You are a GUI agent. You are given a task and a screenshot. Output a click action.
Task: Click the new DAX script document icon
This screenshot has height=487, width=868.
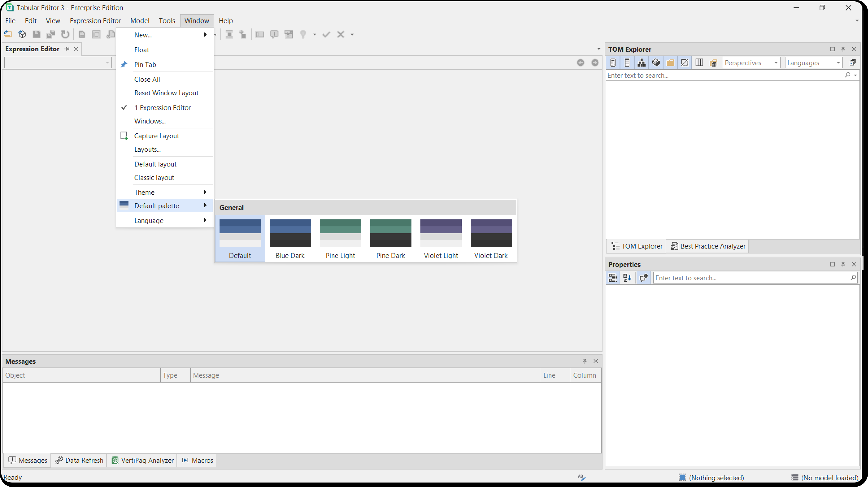(82, 34)
